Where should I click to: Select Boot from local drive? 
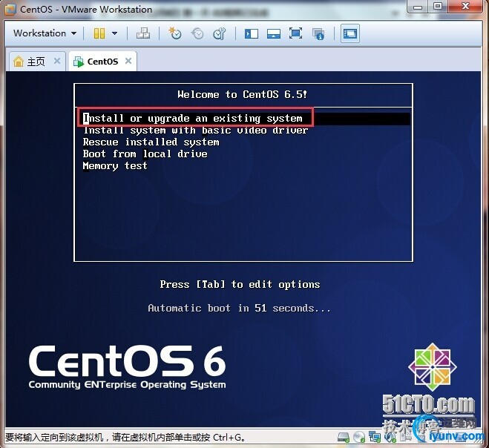click(145, 154)
